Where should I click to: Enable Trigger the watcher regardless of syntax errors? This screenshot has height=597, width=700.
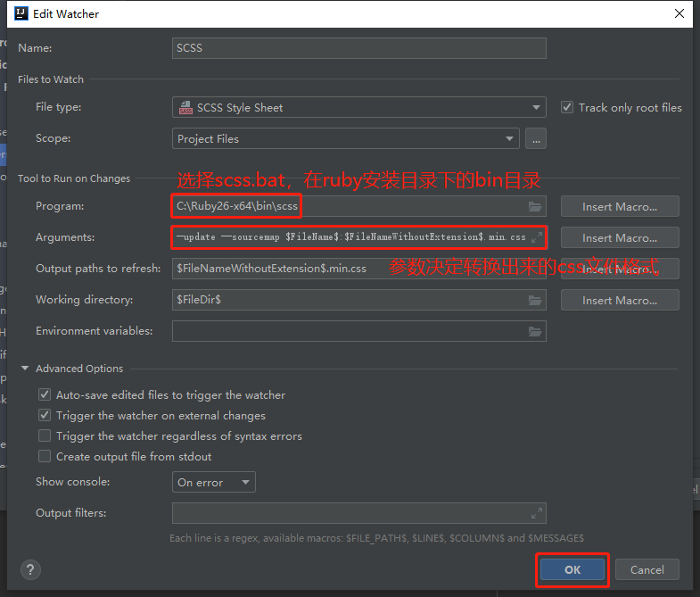45,435
